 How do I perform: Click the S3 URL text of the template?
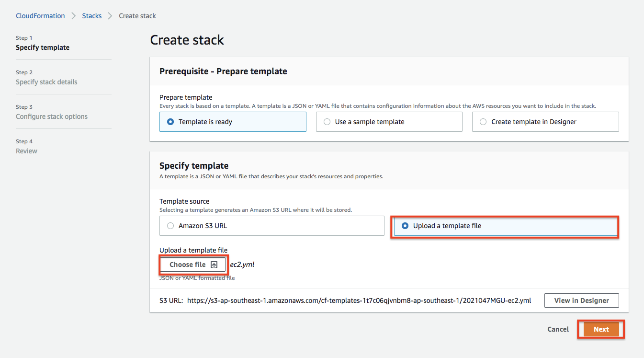click(359, 300)
